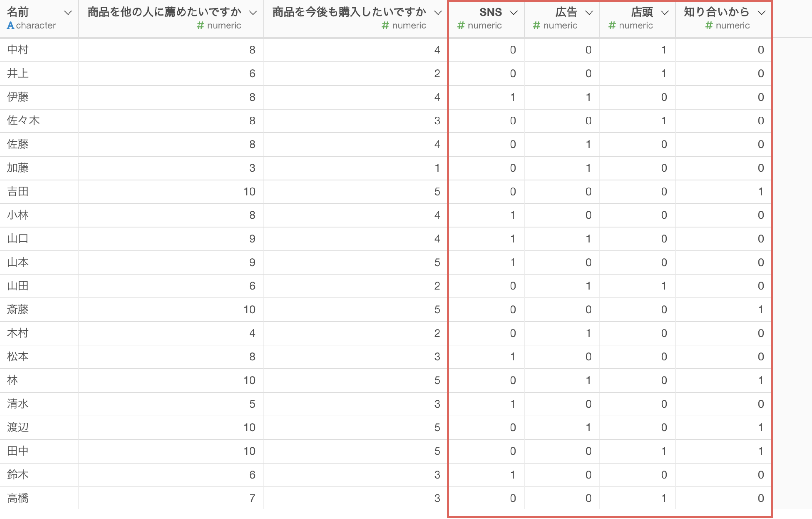Open the 名前 column dropdown menu
Viewport: 812px width, 519px height.
pos(68,13)
